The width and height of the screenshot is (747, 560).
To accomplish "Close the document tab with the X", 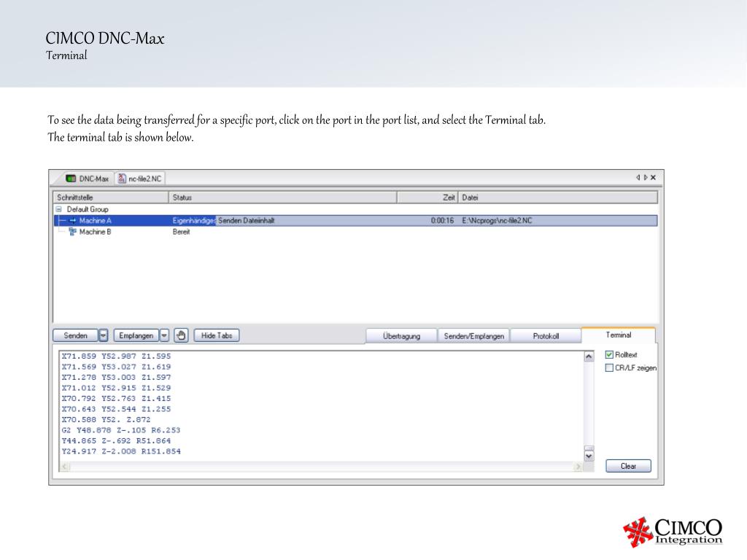I will pos(653,178).
